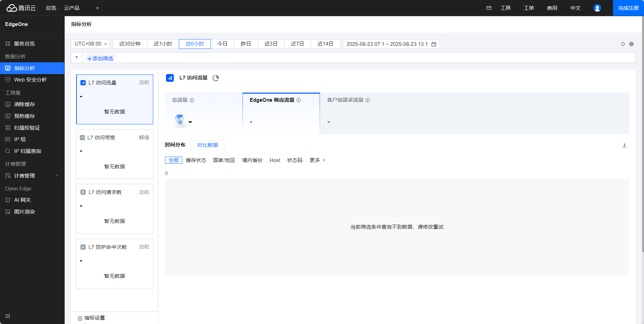Open 指标分析 in the sidebar
Image resolution: width=644 pixels, height=324 pixels.
32,68
